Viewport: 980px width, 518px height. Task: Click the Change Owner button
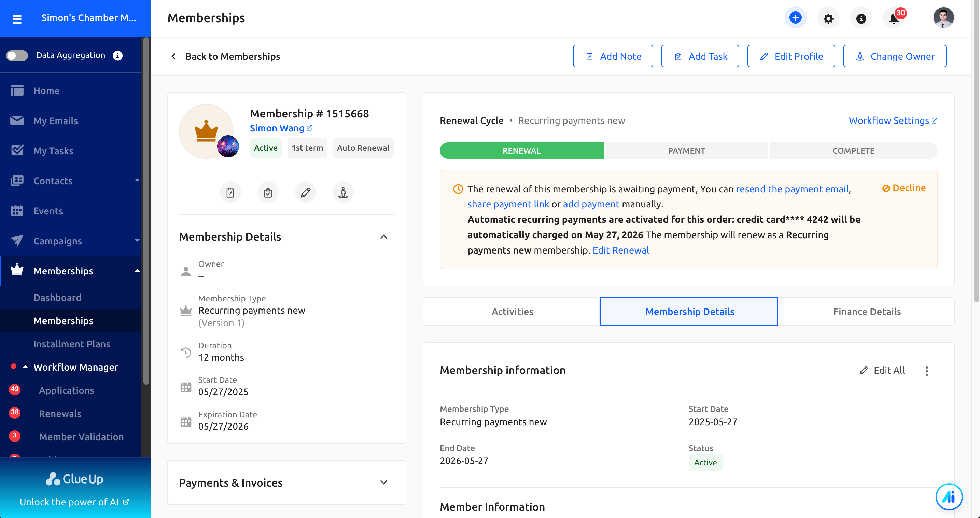[x=894, y=56]
